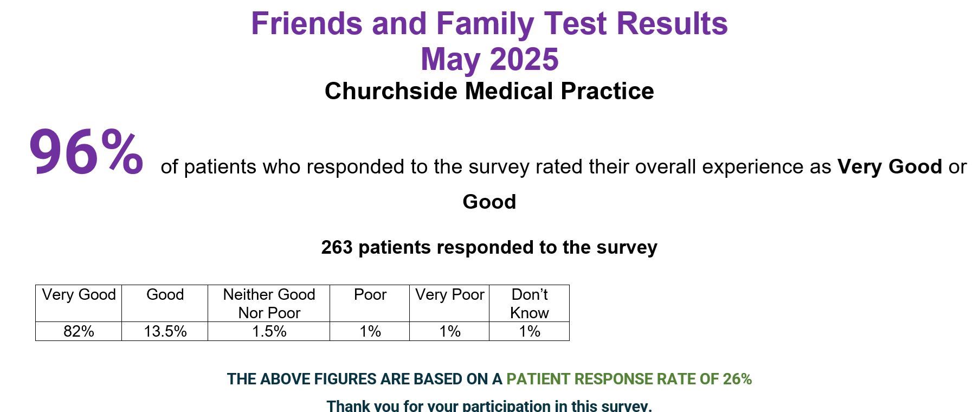Click the 1% value under Don't Know
This screenshot has width=980, height=412.
click(529, 331)
